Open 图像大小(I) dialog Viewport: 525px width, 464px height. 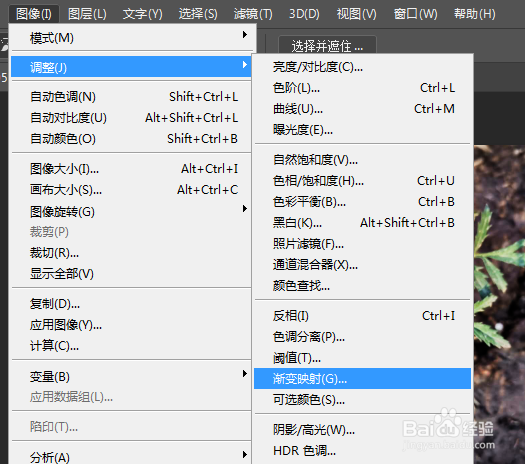click(131, 169)
